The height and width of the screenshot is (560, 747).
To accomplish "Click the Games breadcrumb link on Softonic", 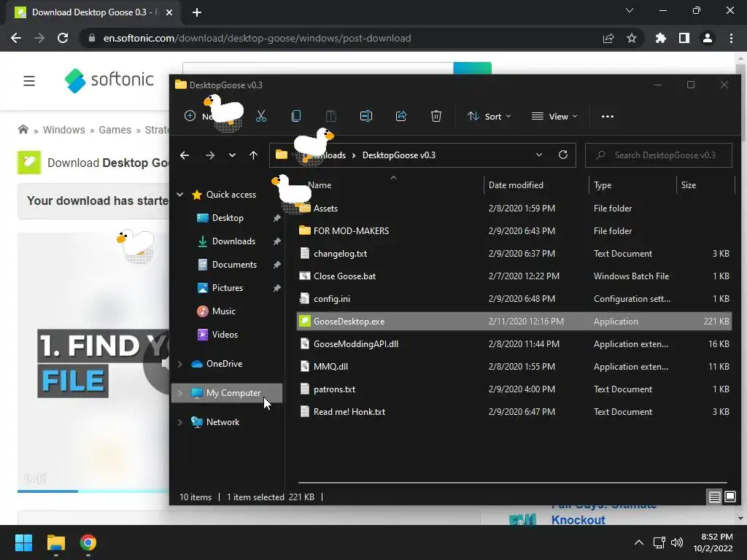I will [115, 130].
